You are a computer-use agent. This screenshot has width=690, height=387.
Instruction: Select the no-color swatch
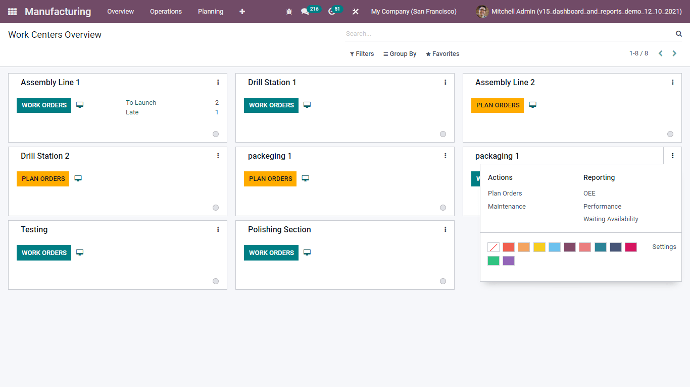click(x=493, y=247)
